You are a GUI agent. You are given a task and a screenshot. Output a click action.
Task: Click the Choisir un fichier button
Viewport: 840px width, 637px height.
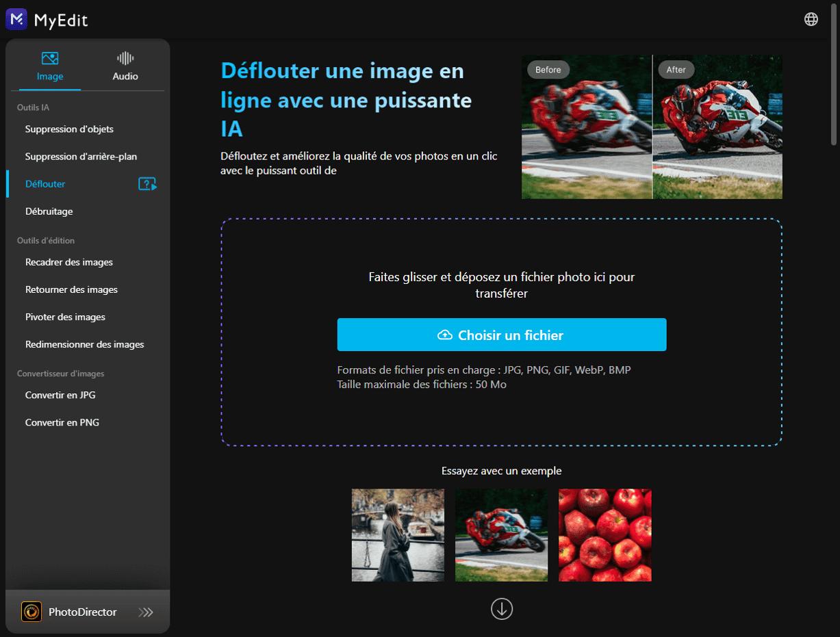502,335
